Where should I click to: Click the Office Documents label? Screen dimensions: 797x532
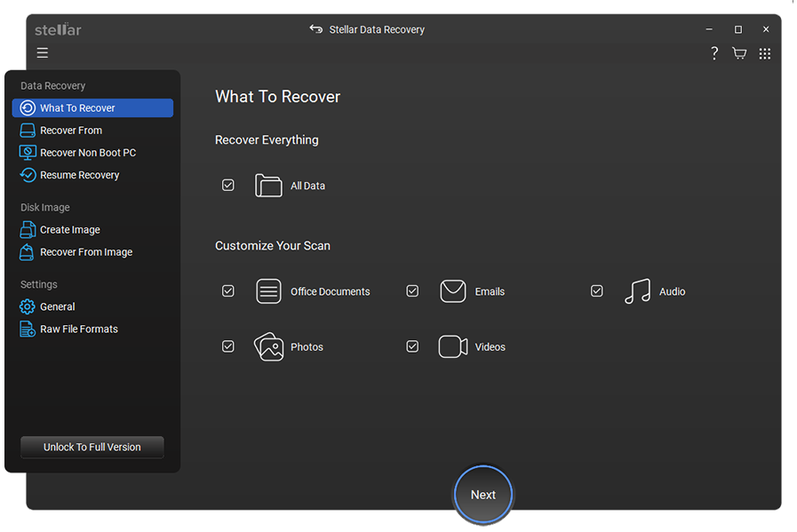[x=330, y=291]
